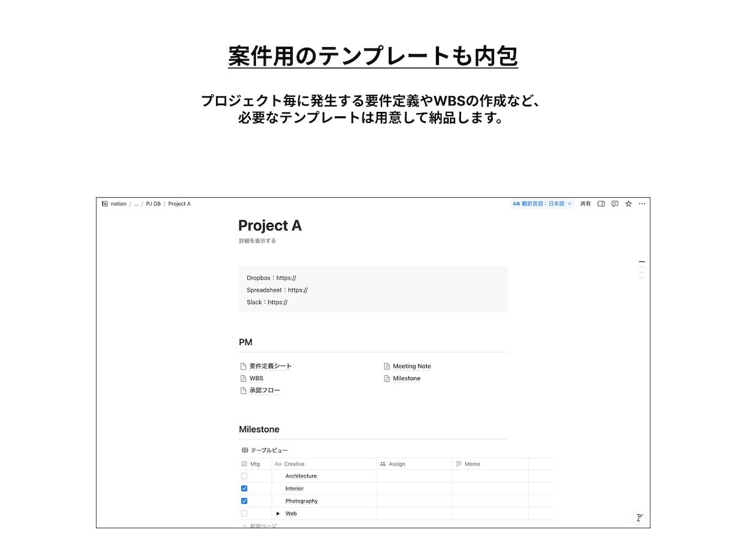Check the Mtg box for Architecture

coord(244,476)
